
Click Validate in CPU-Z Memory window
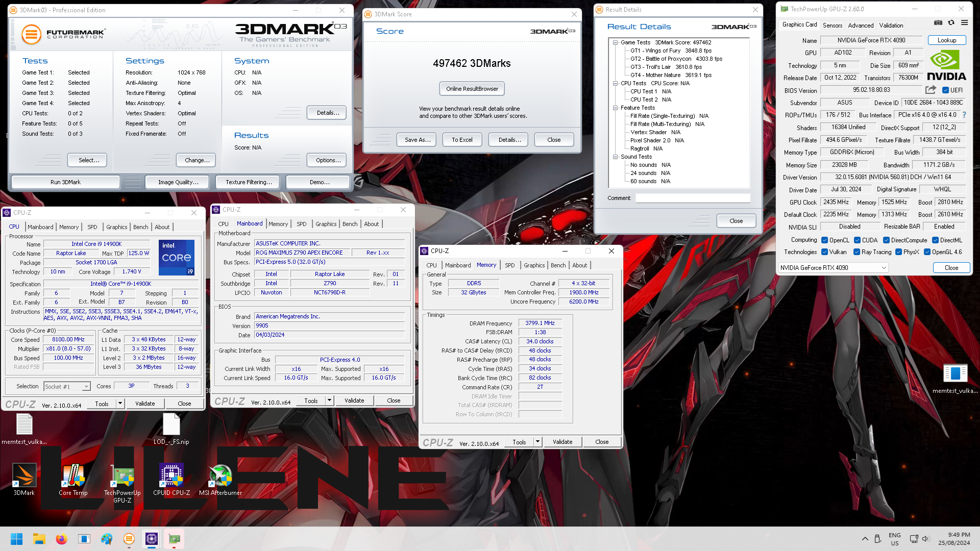click(x=562, y=442)
